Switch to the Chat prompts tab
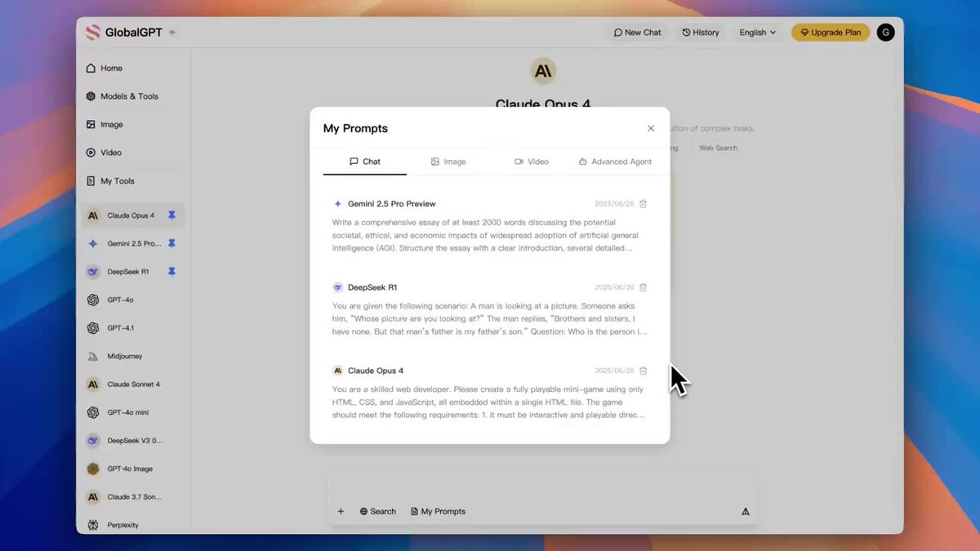This screenshot has height=551, width=980. pyautogui.click(x=365, y=162)
